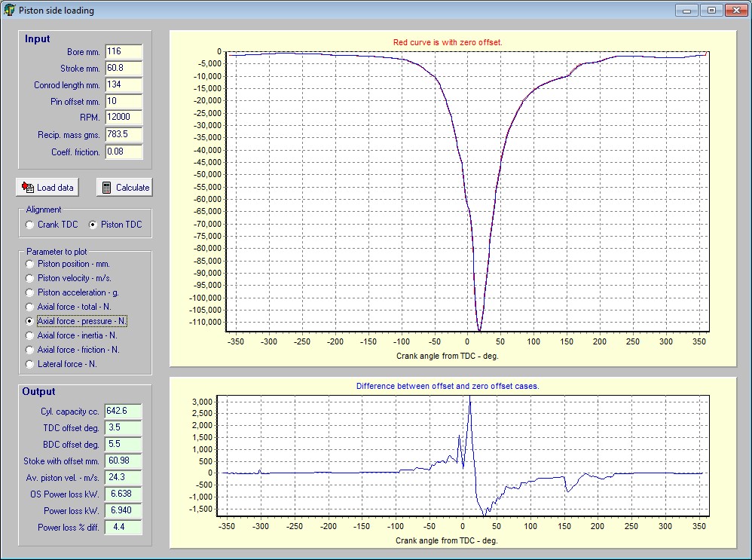This screenshot has width=752, height=560.
Task: Click the app icon in title bar
Action: [10, 11]
